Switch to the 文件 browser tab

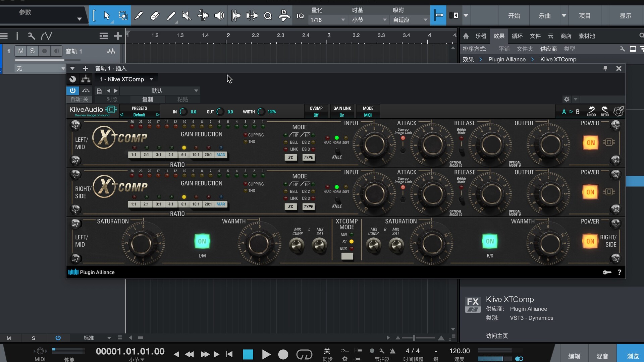point(535,36)
